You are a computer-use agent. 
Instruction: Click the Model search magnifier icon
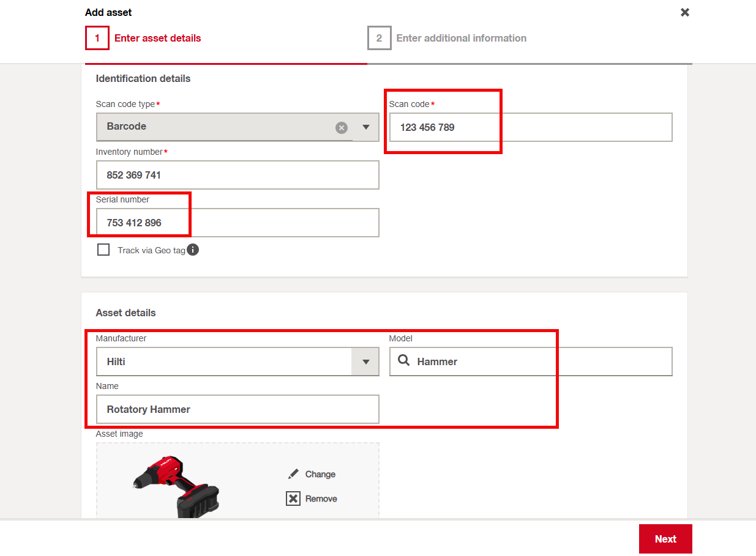tap(403, 361)
